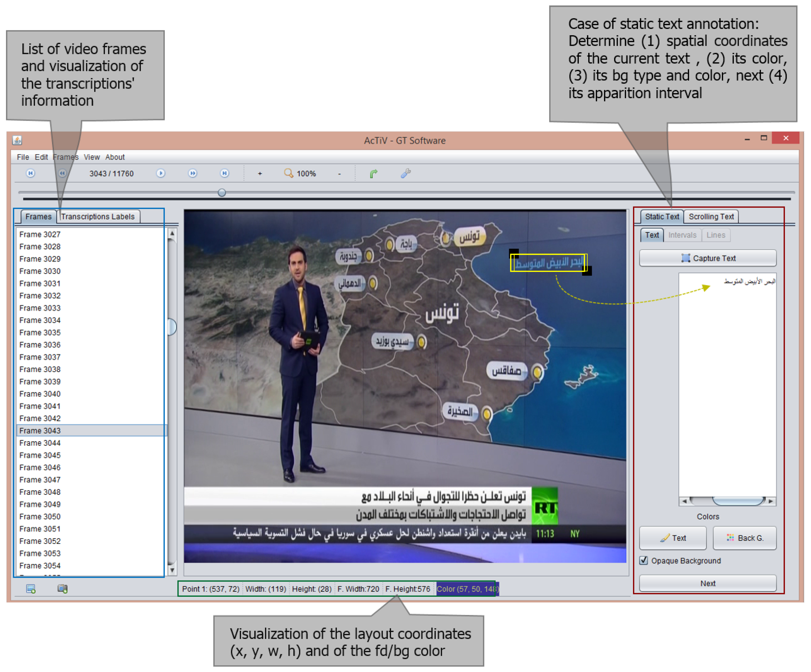Viewport: 811px width, 672px height.
Task: Jump to the first frame button
Action: coord(31,173)
